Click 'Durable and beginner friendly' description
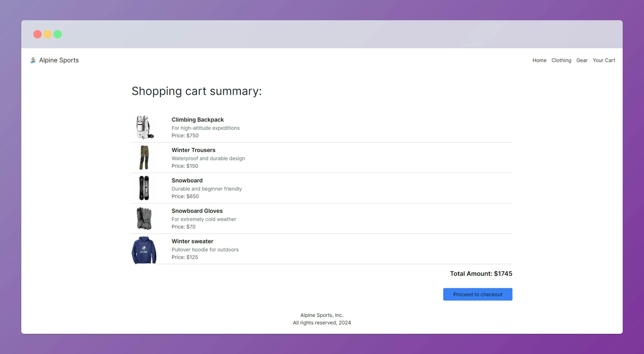Screen dimensions: 644x354 pos(206,189)
